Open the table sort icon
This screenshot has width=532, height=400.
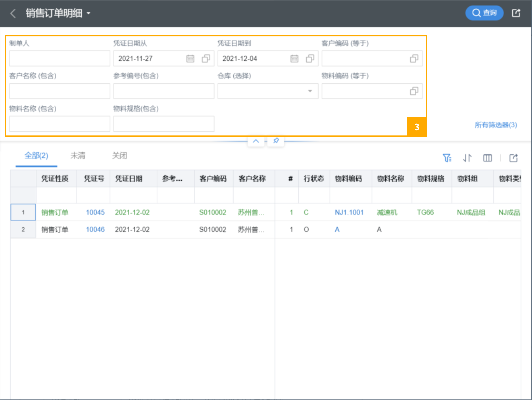click(467, 158)
